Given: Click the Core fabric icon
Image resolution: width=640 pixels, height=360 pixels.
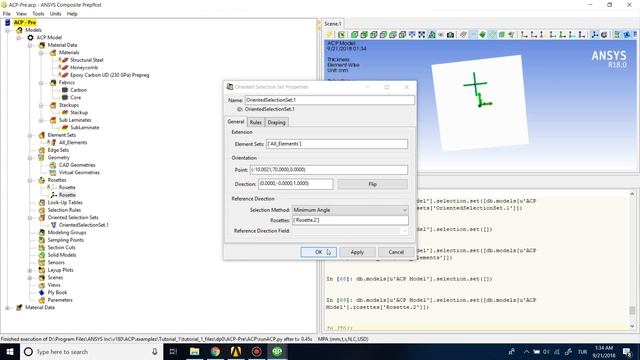Looking at the screenshot, I should tap(64, 98).
